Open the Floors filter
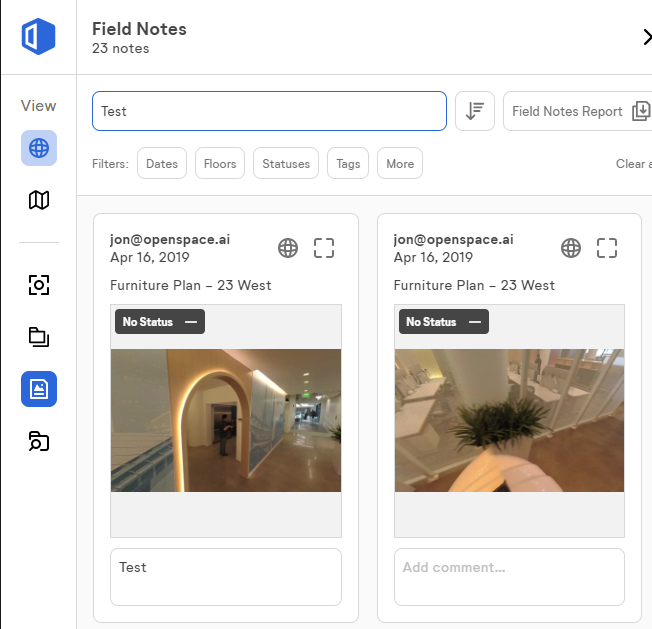This screenshot has height=629, width=652. (220, 163)
